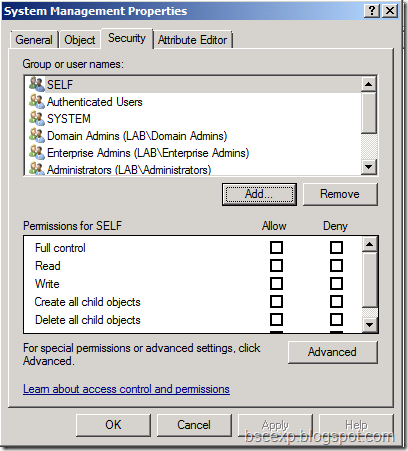The height and width of the screenshot is (451, 408).
Task: Select the SELF group icon
Action: point(37,84)
